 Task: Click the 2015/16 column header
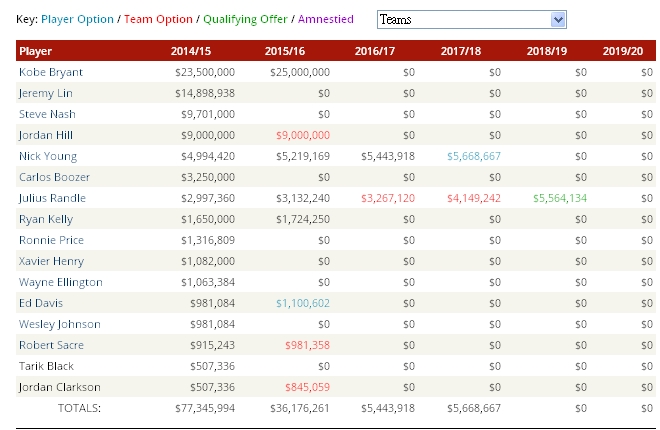285,51
